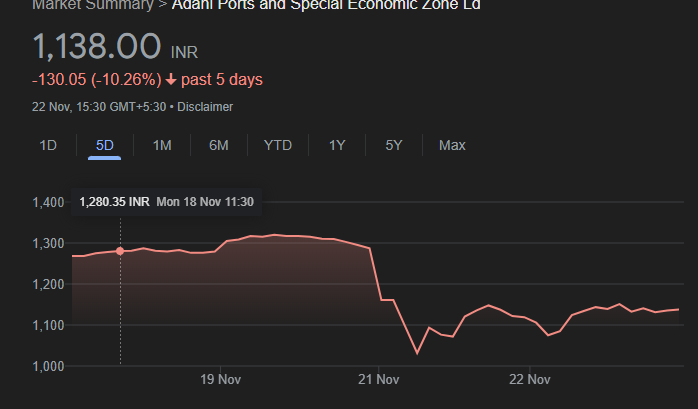Click the 19 Nov date label
The width and height of the screenshot is (698, 409).
[221, 380]
